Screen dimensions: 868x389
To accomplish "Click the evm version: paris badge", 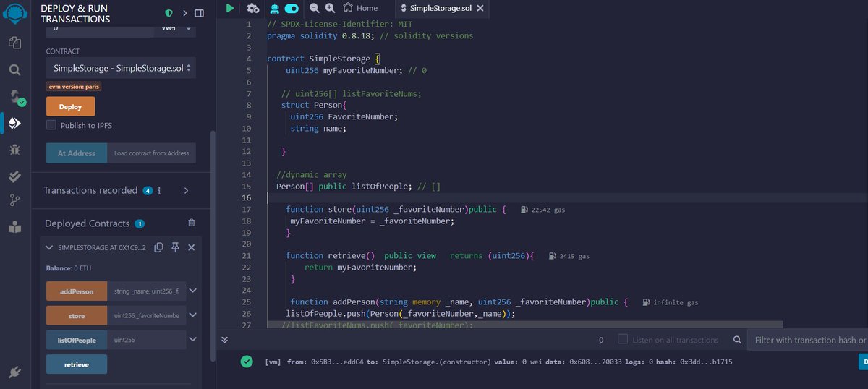I will pos(74,86).
